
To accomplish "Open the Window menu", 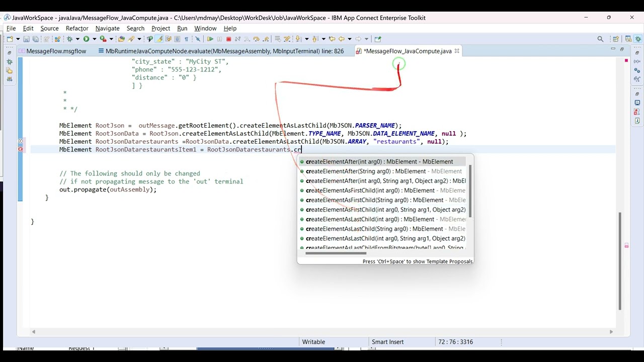I will pos(205,28).
